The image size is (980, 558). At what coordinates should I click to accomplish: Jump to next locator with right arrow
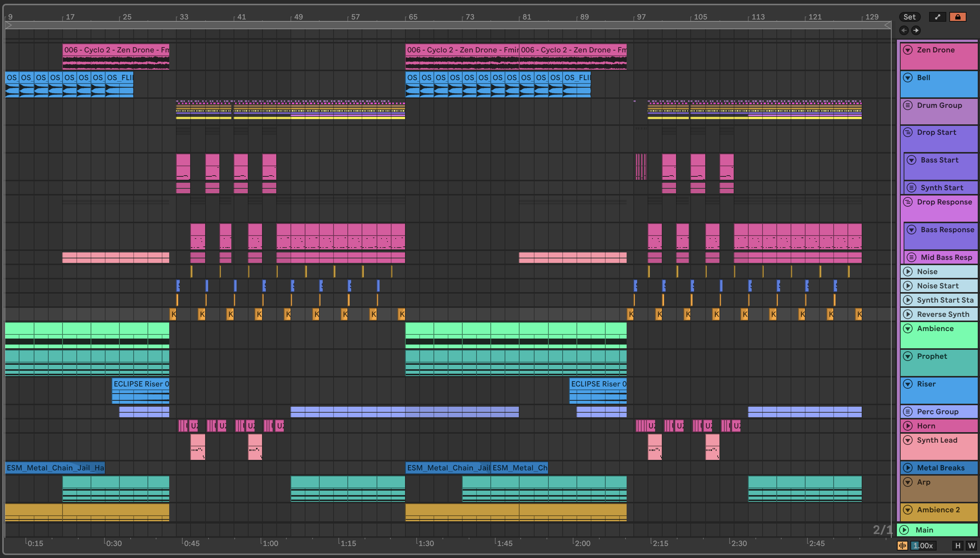(x=916, y=30)
